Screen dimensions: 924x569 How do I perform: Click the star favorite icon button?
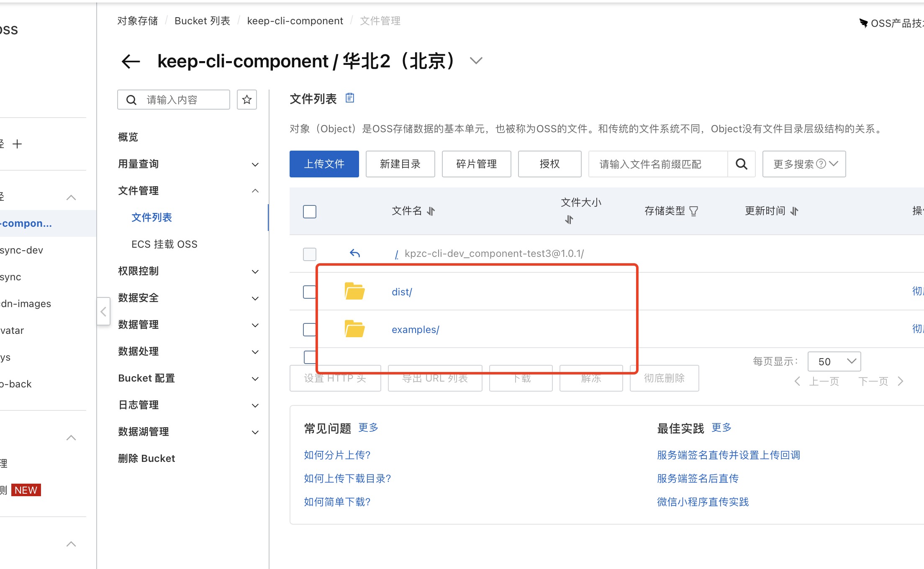247,100
